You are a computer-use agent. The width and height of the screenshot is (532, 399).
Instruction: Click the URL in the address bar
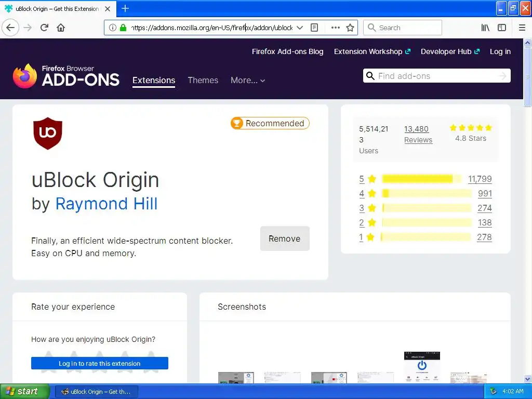point(212,28)
